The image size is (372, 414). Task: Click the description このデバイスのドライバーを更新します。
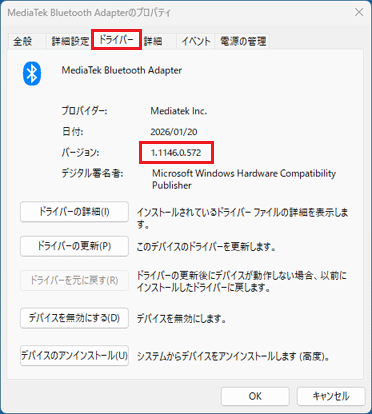pos(206,247)
